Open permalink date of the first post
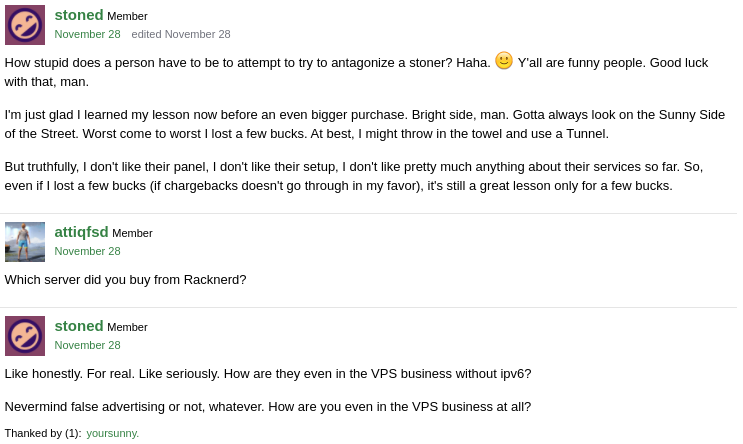The width and height of the screenshot is (743, 444). [87, 34]
